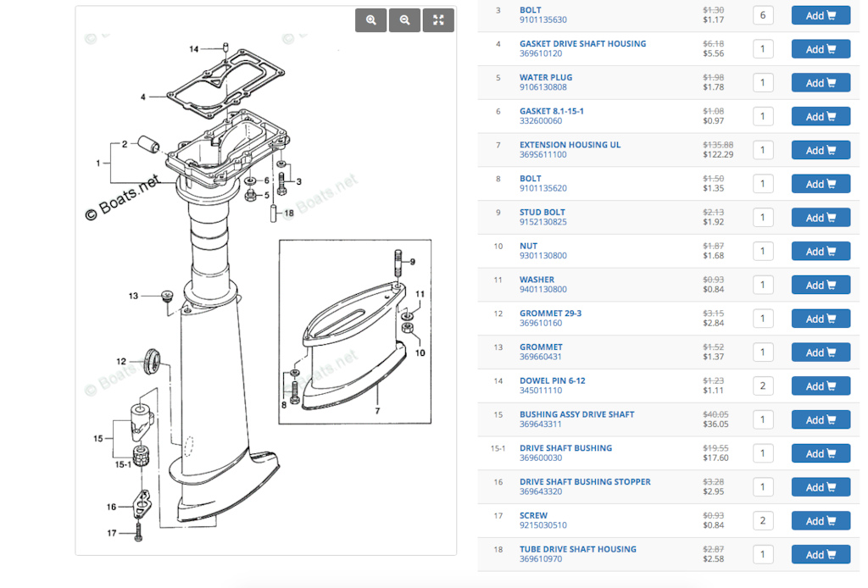Add the 0.84 dollar SCREW to cart
Viewport: 868px width, 588px height.
coord(820,521)
